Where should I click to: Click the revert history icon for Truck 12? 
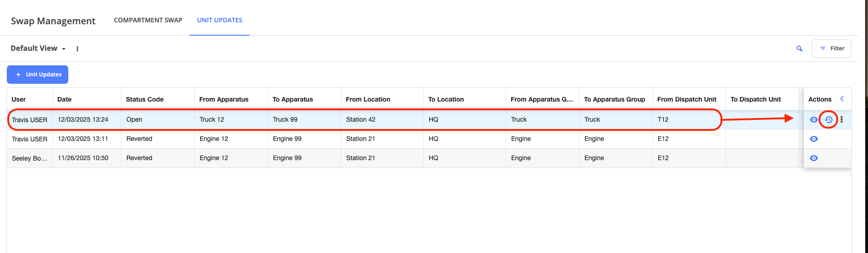pyautogui.click(x=829, y=120)
